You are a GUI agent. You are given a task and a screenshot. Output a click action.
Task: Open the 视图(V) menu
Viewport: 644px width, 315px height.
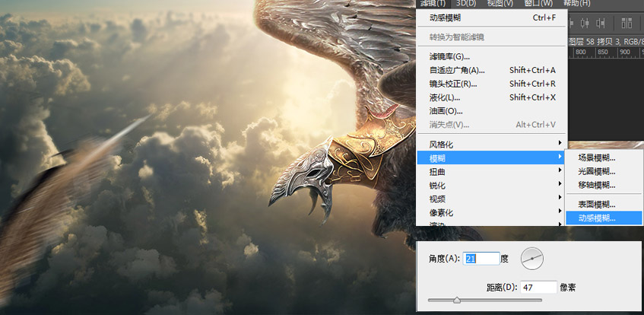500,3
